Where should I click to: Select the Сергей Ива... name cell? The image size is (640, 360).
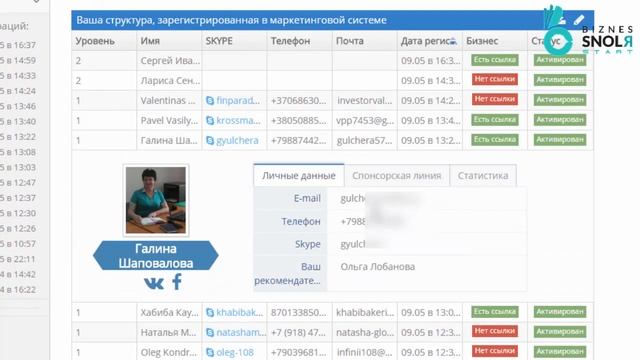click(x=169, y=61)
